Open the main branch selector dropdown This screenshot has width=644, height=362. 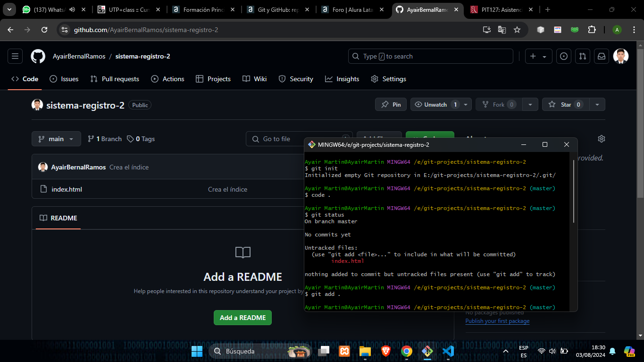[x=56, y=139]
